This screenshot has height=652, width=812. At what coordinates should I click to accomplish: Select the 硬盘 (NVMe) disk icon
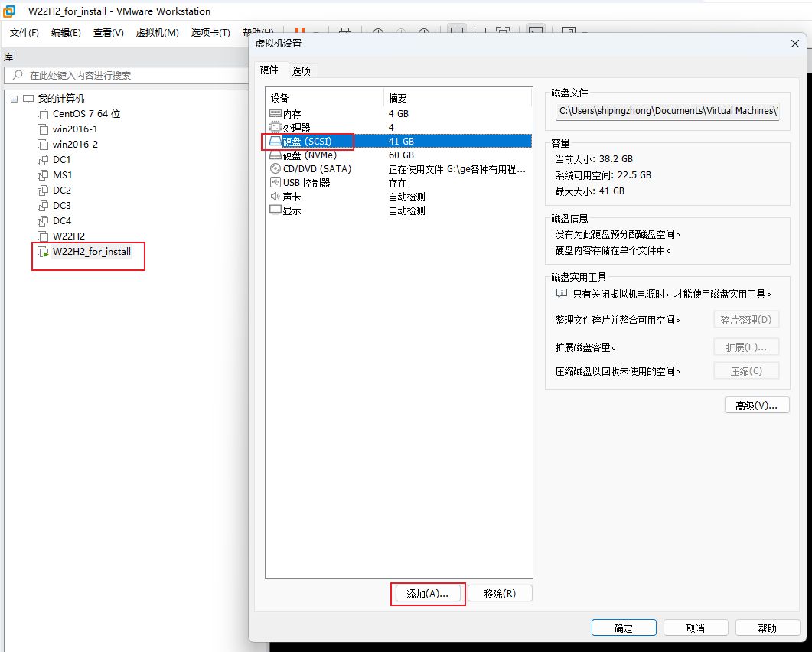(x=276, y=155)
